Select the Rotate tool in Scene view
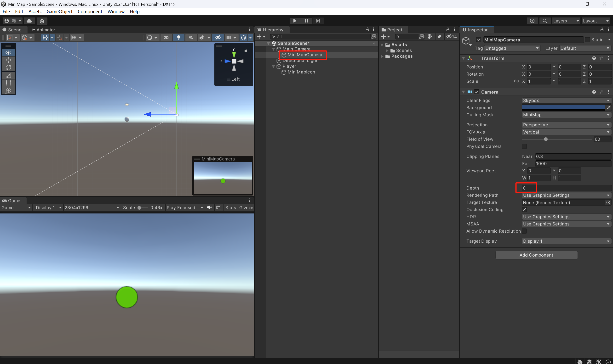613x364 pixels. coord(8,68)
